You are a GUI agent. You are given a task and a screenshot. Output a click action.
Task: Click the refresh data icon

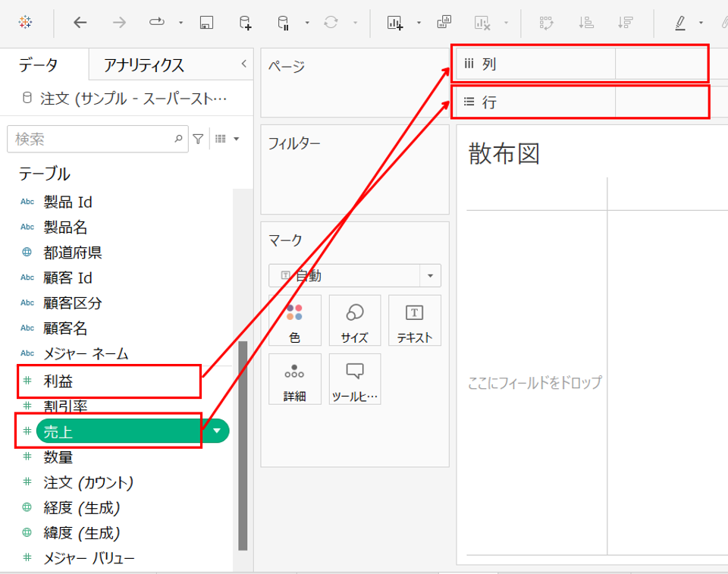coord(331,22)
